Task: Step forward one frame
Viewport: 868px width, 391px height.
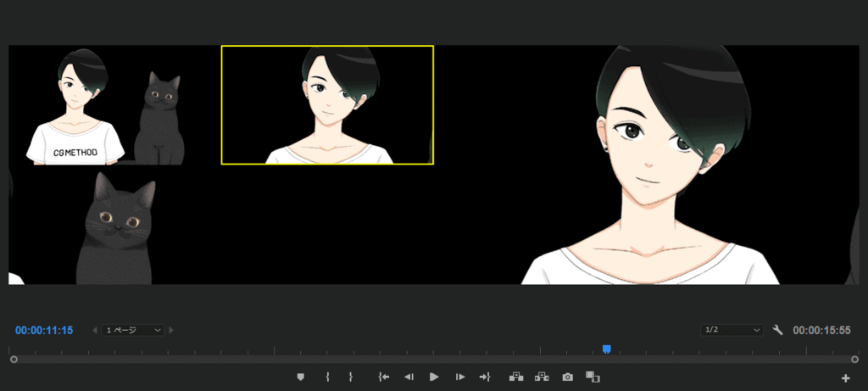Action: (x=459, y=377)
